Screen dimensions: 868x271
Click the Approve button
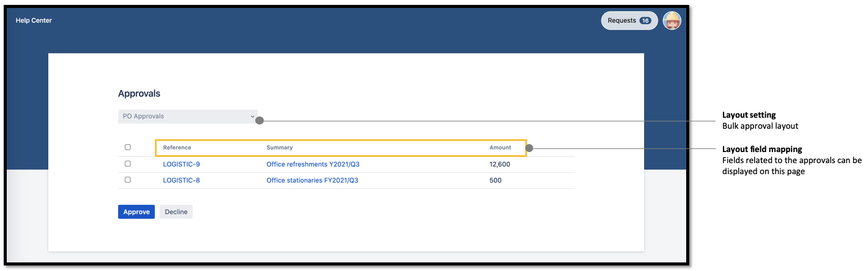point(136,212)
